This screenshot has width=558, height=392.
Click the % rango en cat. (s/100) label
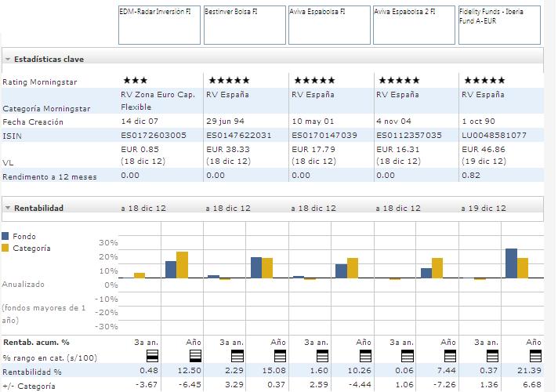(49, 358)
